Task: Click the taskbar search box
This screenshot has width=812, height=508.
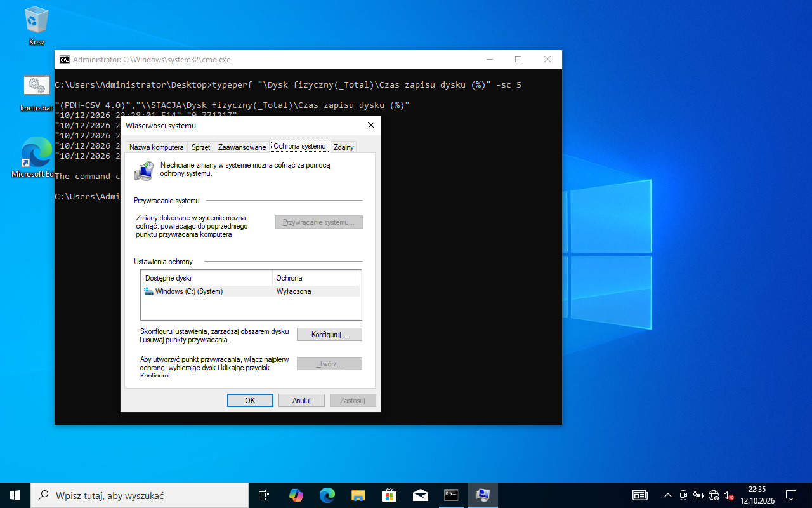Action: tap(140, 495)
